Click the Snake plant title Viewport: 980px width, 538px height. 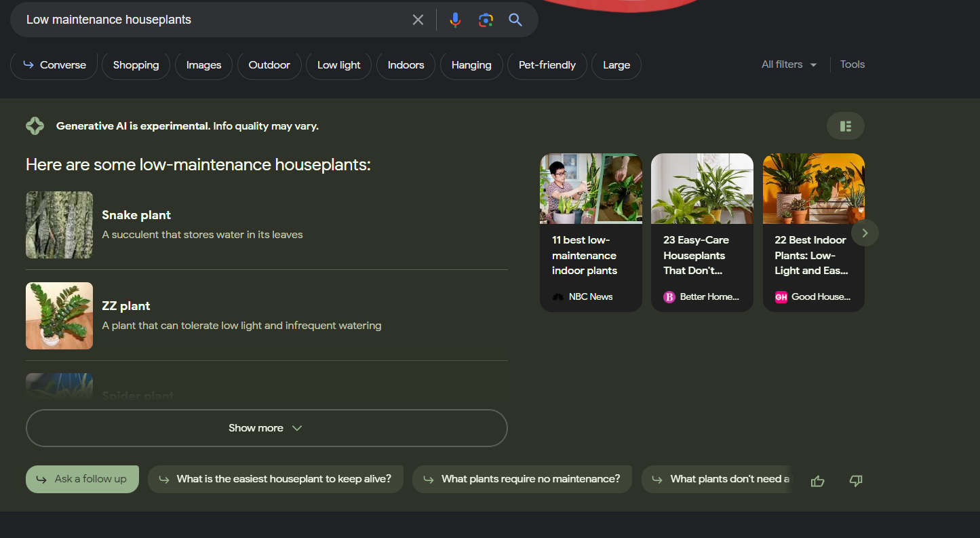pyautogui.click(x=136, y=215)
